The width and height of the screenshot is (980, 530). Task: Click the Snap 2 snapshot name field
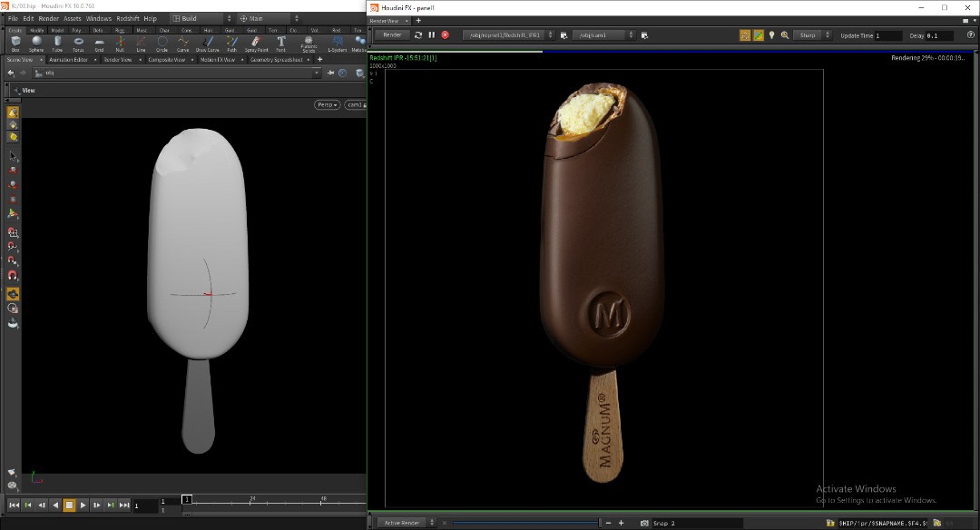point(697,523)
